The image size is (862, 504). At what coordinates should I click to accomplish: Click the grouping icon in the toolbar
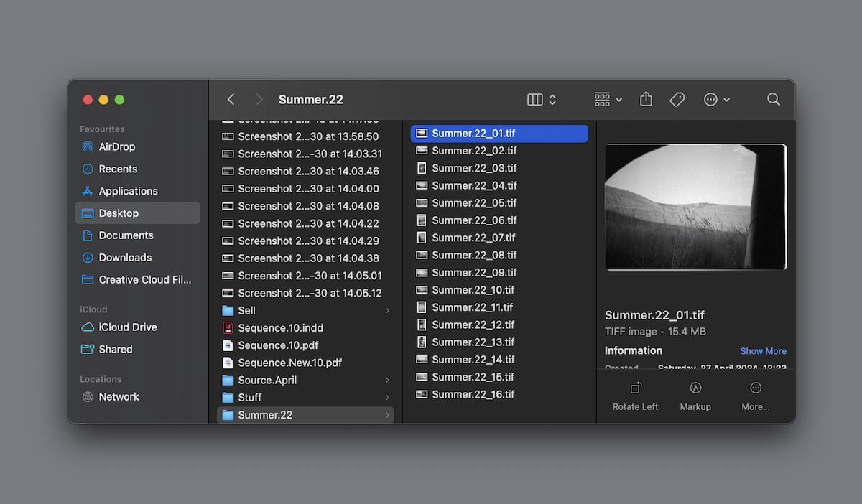[x=601, y=99]
